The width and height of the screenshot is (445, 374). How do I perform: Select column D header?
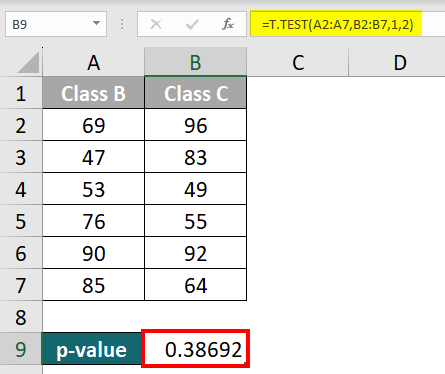pos(397,62)
